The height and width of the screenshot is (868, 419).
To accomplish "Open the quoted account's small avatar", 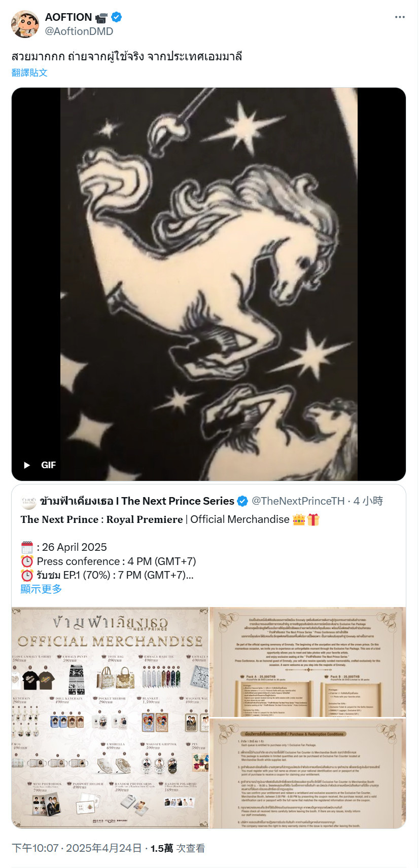I will pyautogui.click(x=28, y=502).
